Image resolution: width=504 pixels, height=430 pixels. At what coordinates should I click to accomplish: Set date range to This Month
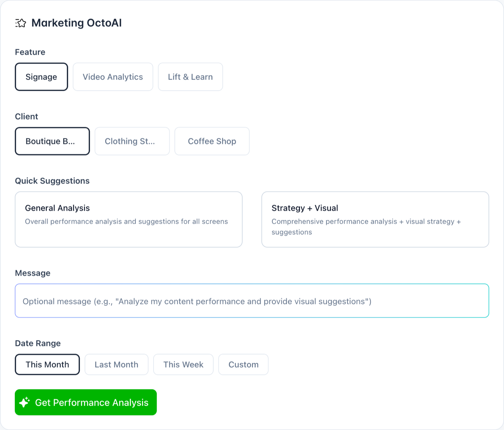click(x=47, y=365)
